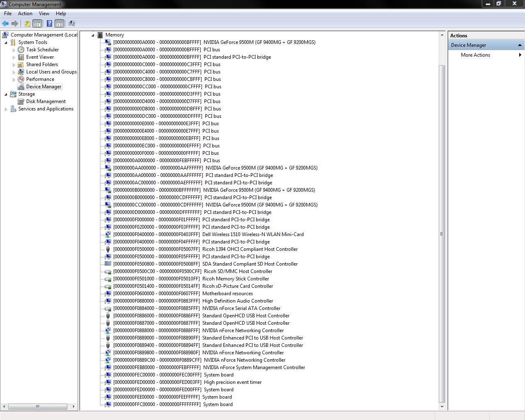Toggle Show/Hide Console Tree toolbar button
Screen dimensions: 525x420
click(37, 23)
